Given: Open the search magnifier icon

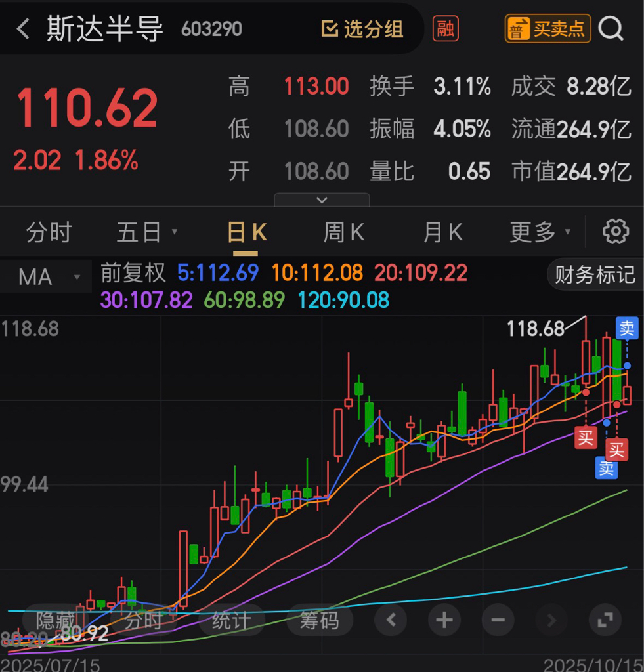Looking at the screenshot, I should click(611, 29).
